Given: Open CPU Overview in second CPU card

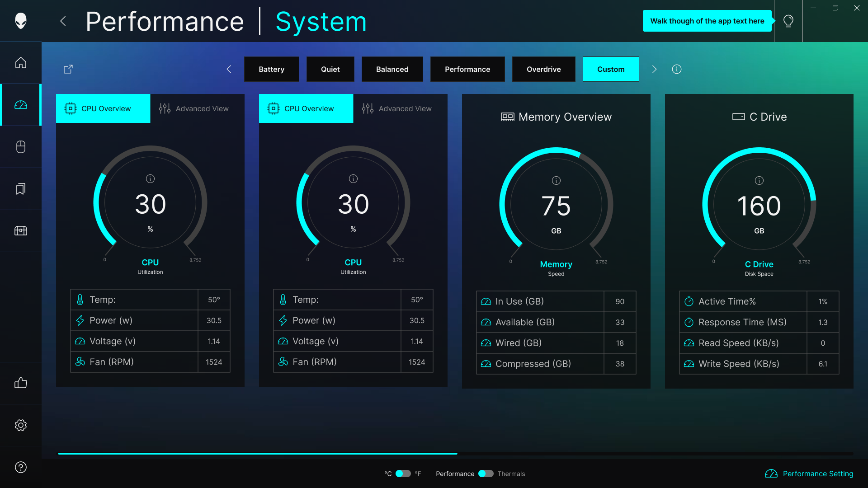Looking at the screenshot, I should click(306, 108).
